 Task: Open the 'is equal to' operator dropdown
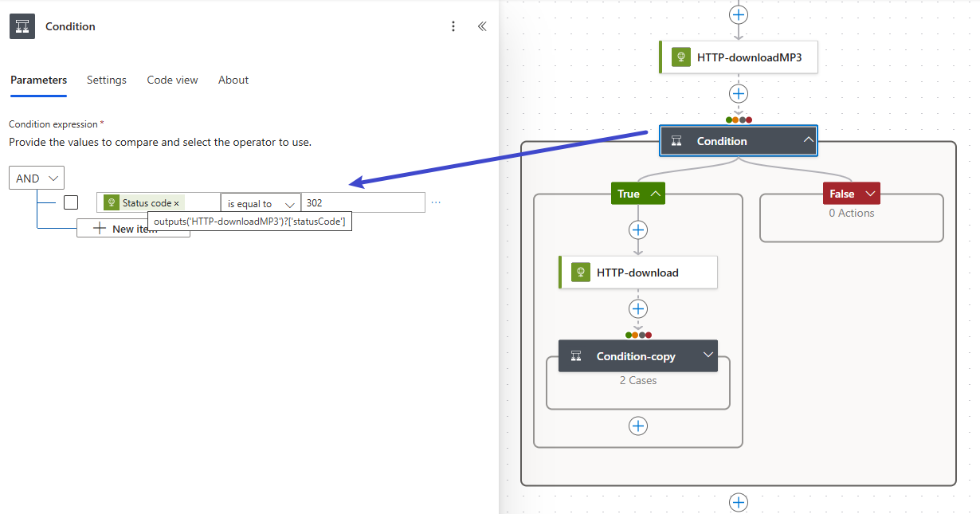tap(261, 203)
